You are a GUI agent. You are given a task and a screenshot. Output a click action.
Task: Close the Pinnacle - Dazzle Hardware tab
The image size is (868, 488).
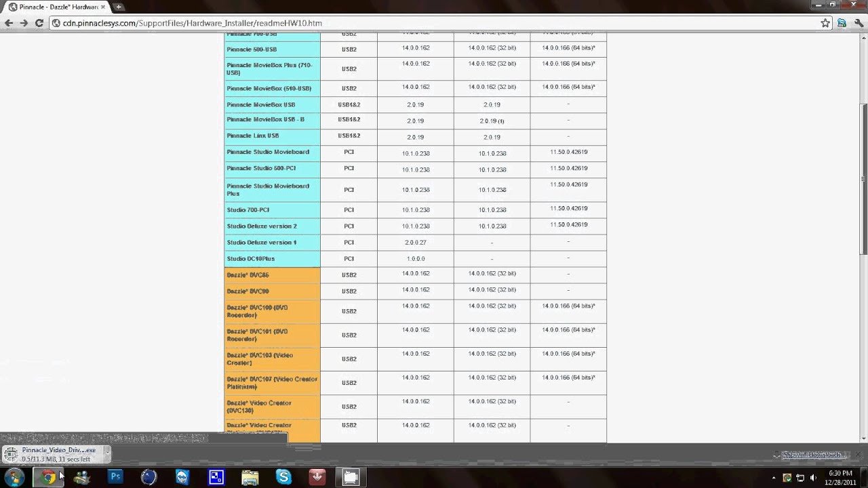(x=103, y=7)
